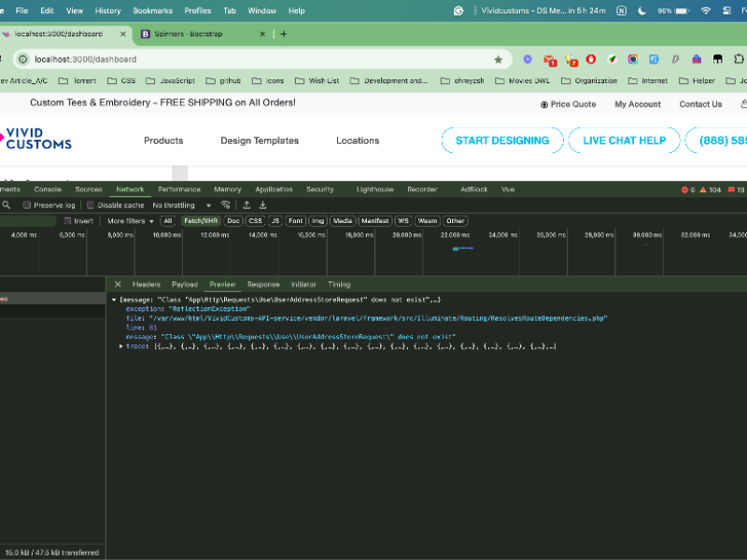Click the red errors count indicator

point(687,189)
